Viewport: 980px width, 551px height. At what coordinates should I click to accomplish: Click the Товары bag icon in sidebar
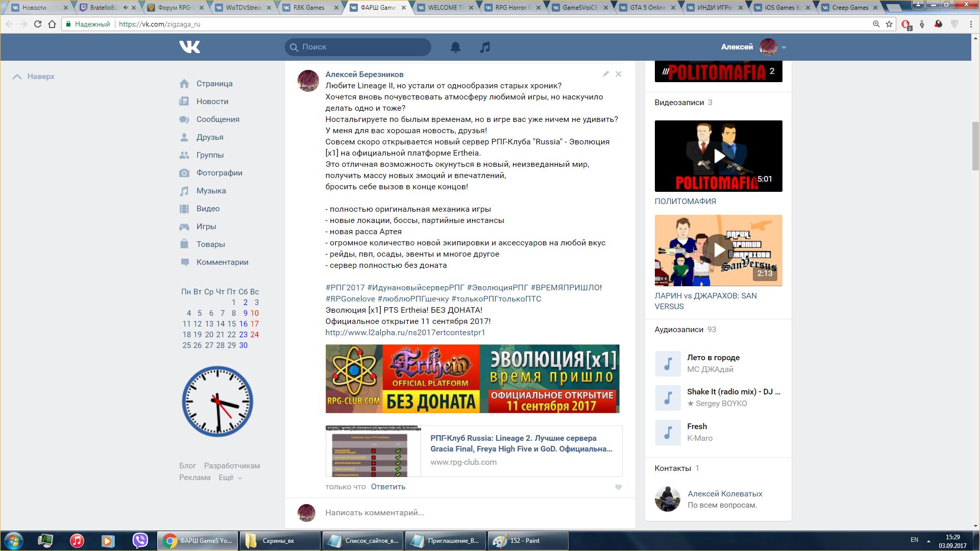[184, 244]
